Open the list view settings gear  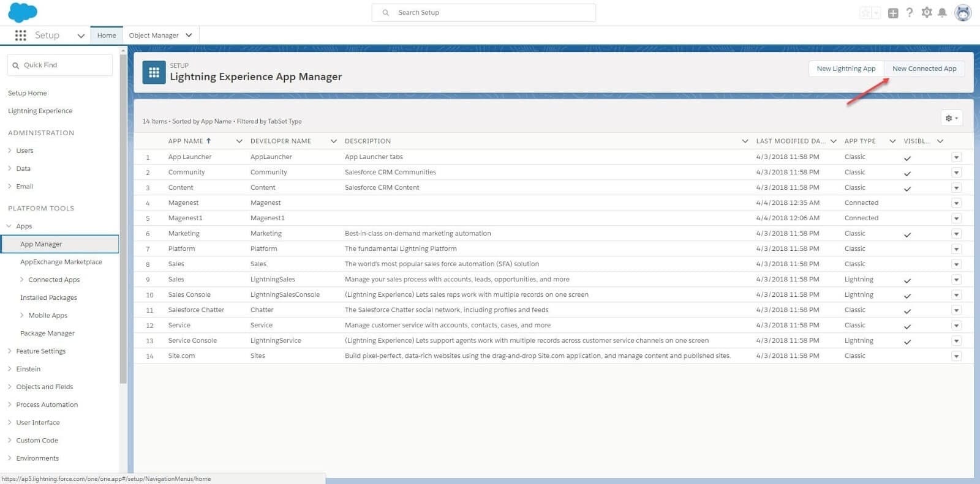coord(952,118)
